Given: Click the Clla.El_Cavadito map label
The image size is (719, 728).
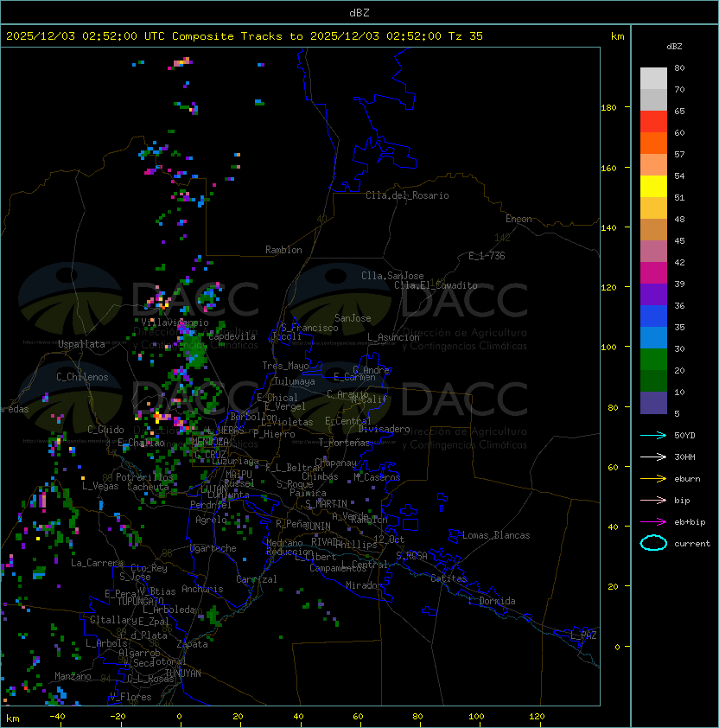Looking at the screenshot, I should 436,285.
